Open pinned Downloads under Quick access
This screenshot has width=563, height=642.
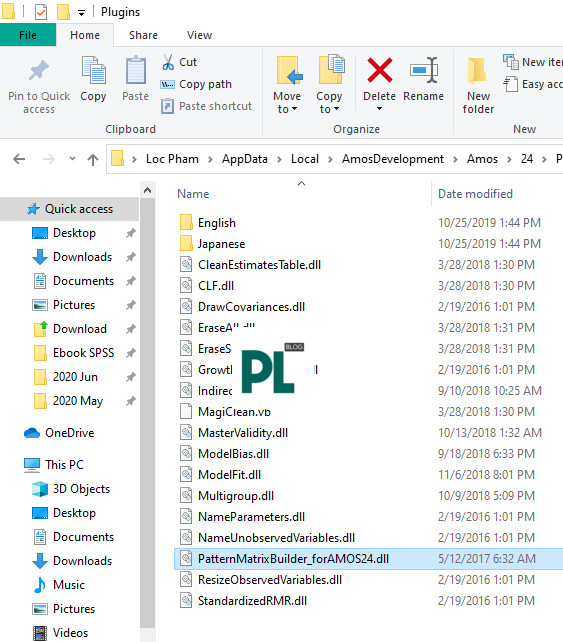[82, 257]
